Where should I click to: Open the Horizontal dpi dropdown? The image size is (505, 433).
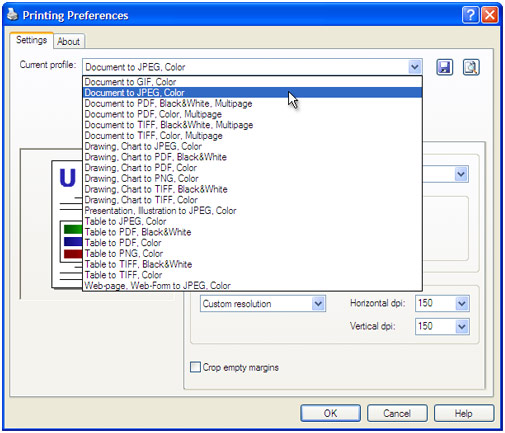(x=461, y=303)
